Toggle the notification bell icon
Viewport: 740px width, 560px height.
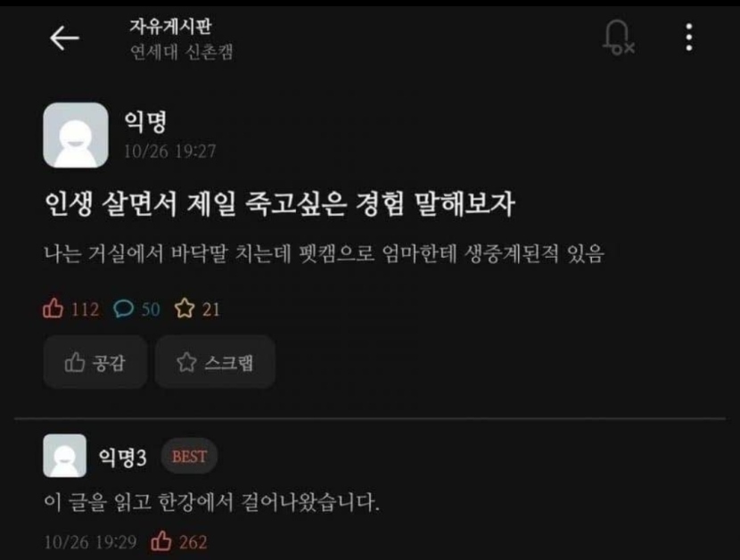[x=618, y=37]
